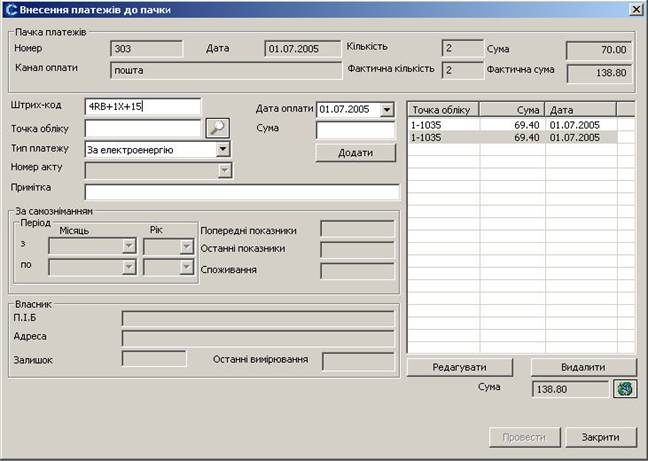
Task: Click the bottom Сума total field showing 138.80
Action: click(570, 389)
